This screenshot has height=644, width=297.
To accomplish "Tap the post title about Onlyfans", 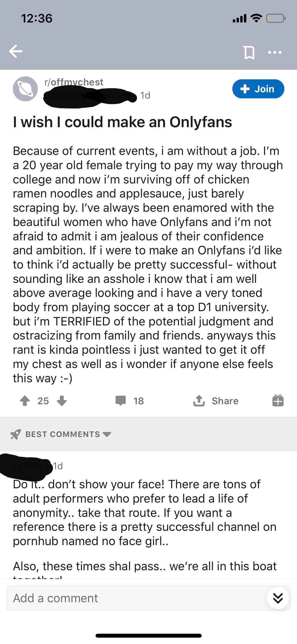I will coord(122,122).
